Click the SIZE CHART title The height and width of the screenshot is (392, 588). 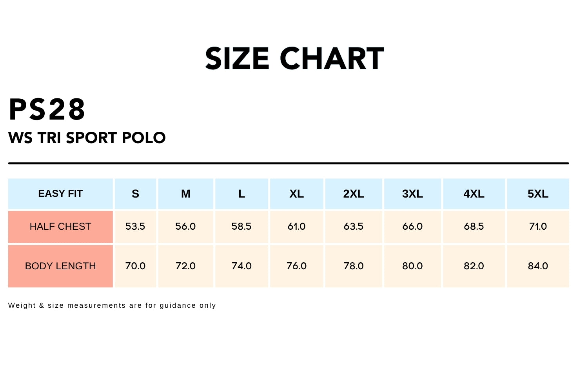294,59
